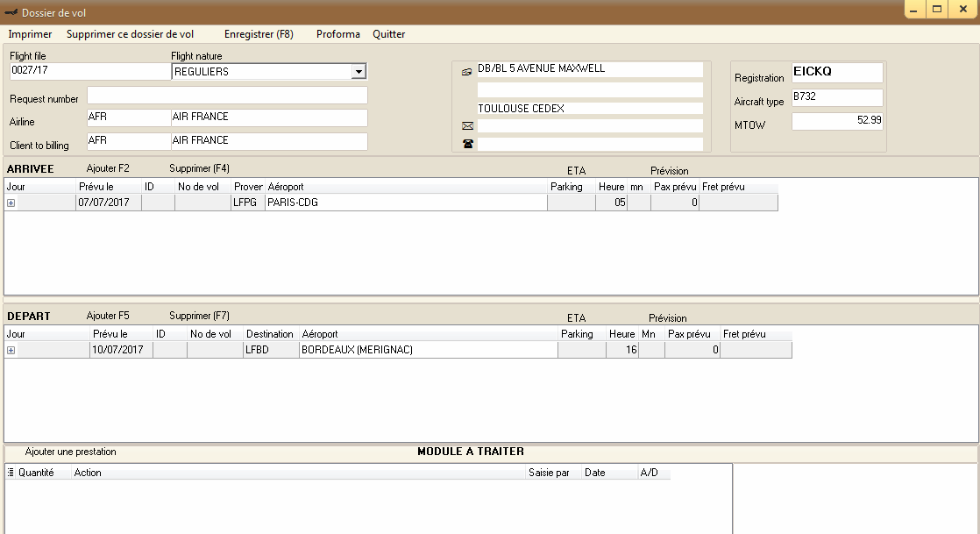This screenshot has width=980, height=534.
Task: Click the airplane icon in title bar
Action: click(x=11, y=12)
